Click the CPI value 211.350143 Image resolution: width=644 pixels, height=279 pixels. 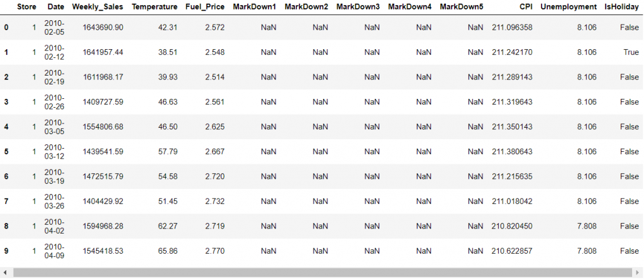[512, 127]
